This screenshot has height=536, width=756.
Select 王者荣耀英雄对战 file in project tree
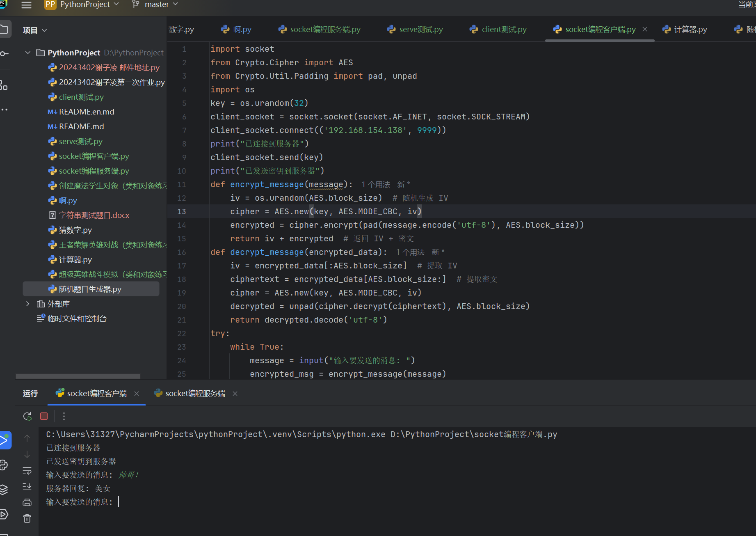click(107, 245)
